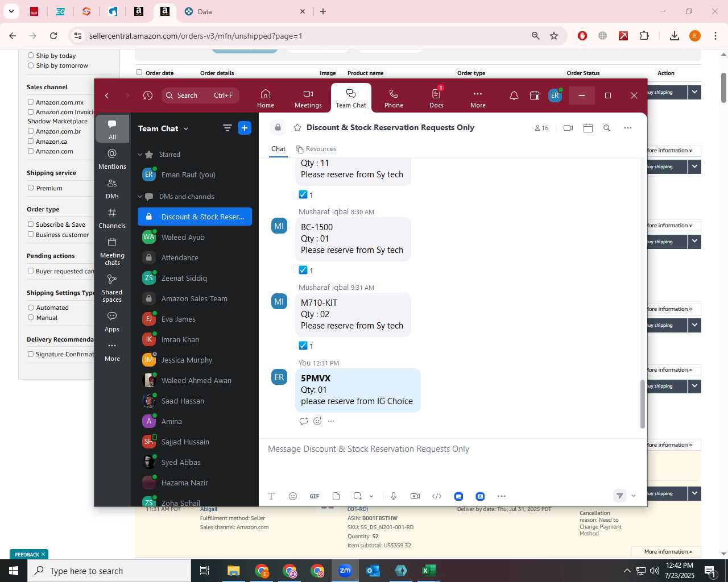View the 16 channel members
The width and height of the screenshot is (728, 582).
[x=541, y=128]
